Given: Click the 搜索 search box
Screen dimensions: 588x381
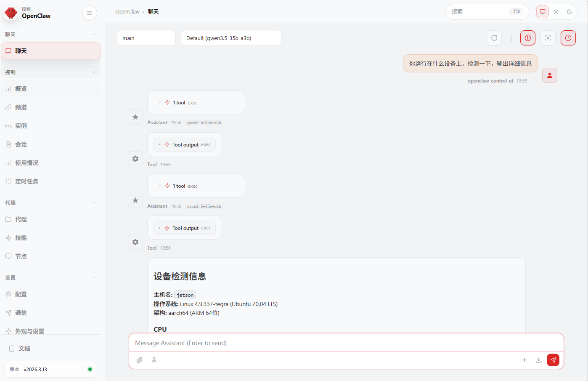Looking at the screenshot, I should coord(479,12).
